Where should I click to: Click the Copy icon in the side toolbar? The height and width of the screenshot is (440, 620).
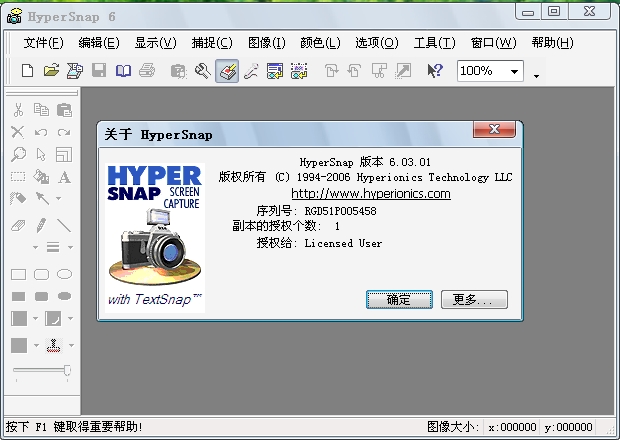[41, 110]
